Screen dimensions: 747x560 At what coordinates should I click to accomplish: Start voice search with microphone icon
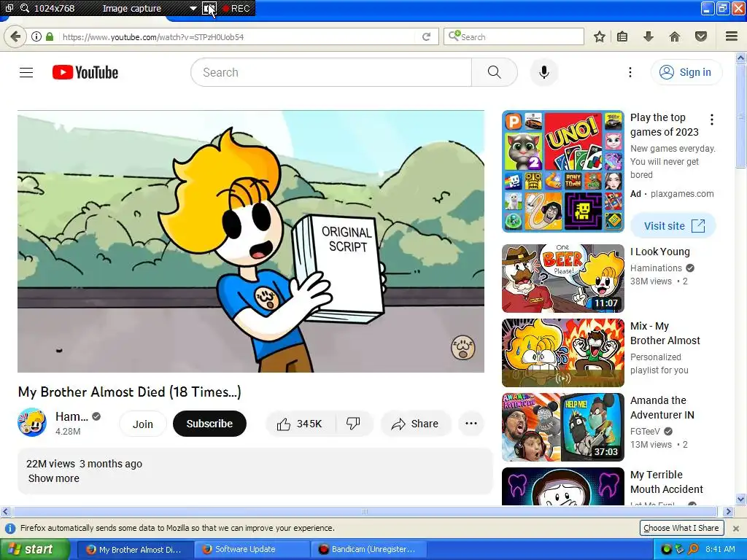[544, 72]
